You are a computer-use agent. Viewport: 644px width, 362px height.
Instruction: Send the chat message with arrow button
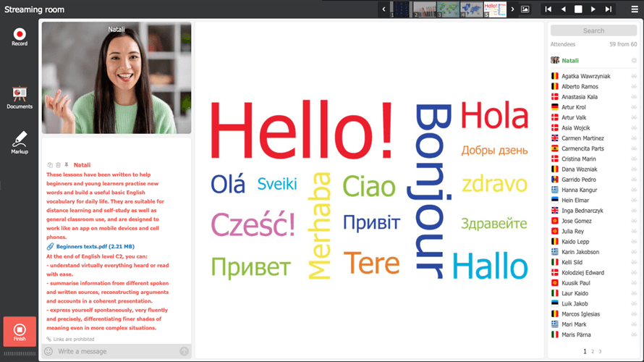click(184, 351)
